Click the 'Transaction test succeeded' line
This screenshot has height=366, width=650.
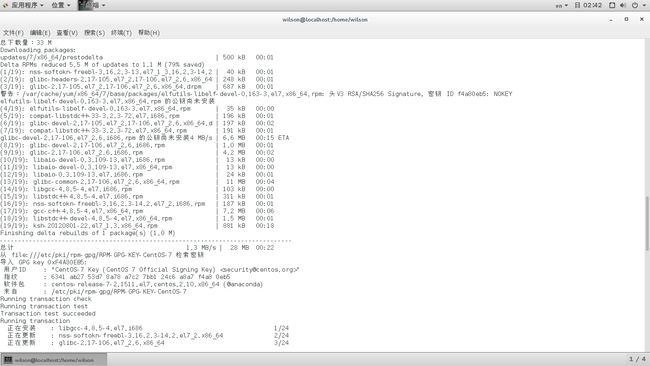click(48, 314)
